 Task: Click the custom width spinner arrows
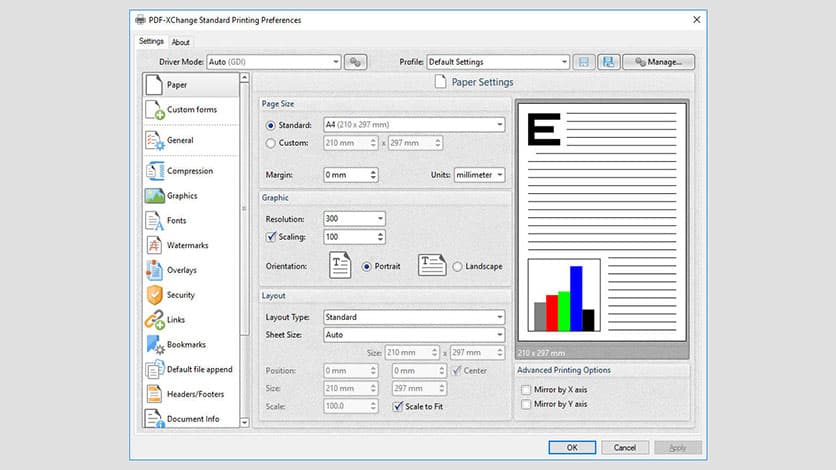[x=373, y=143]
